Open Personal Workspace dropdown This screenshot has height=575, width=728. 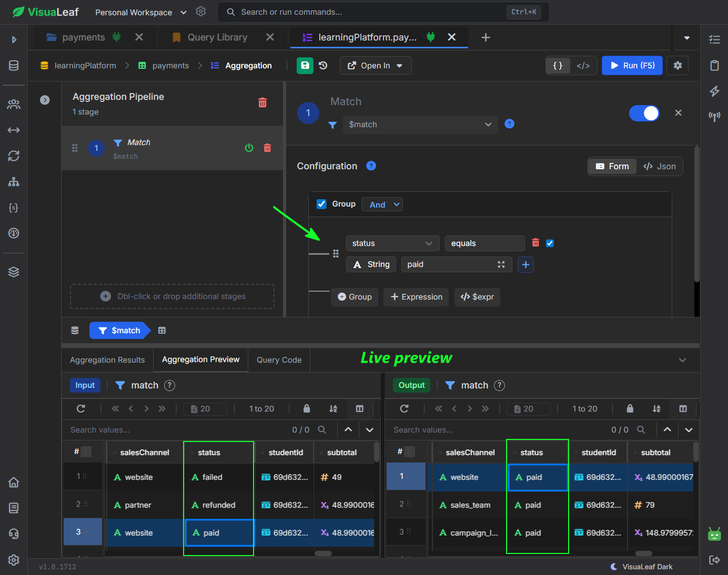pos(141,12)
